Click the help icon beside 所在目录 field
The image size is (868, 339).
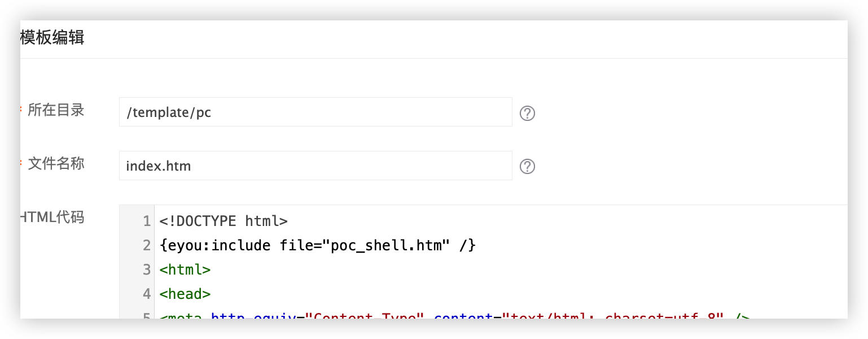click(527, 114)
